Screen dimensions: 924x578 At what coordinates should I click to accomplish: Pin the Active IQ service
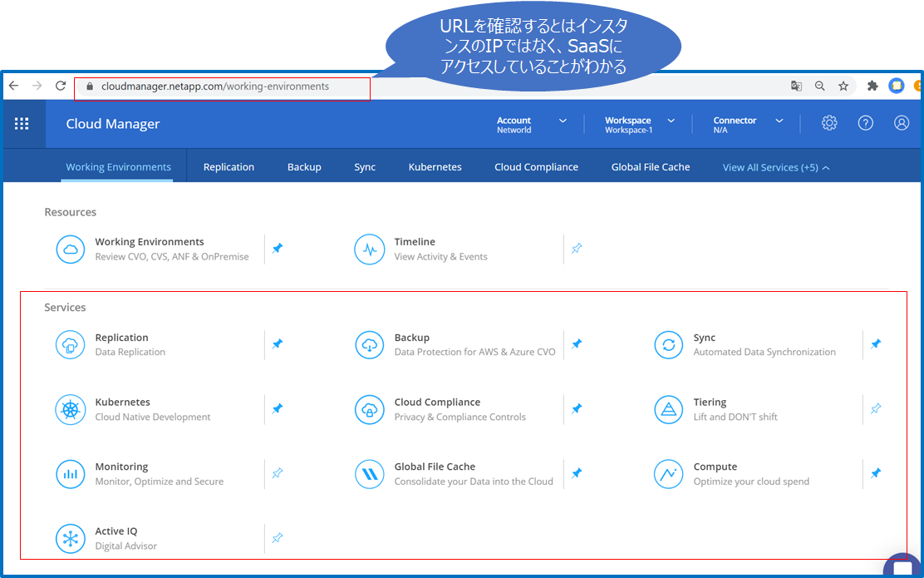[x=278, y=538]
